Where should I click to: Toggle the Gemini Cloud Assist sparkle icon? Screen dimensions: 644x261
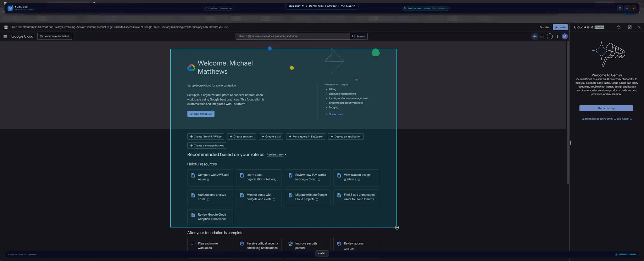click(535, 37)
